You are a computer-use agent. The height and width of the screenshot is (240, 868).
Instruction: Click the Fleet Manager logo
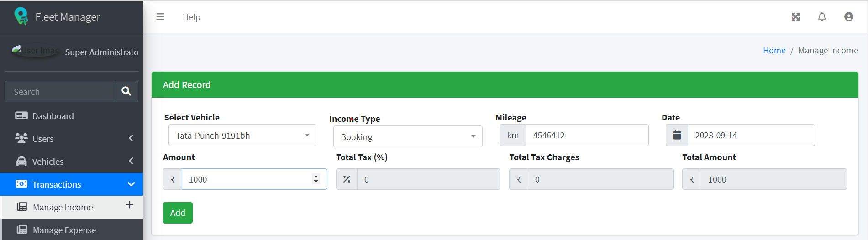(x=21, y=16)
